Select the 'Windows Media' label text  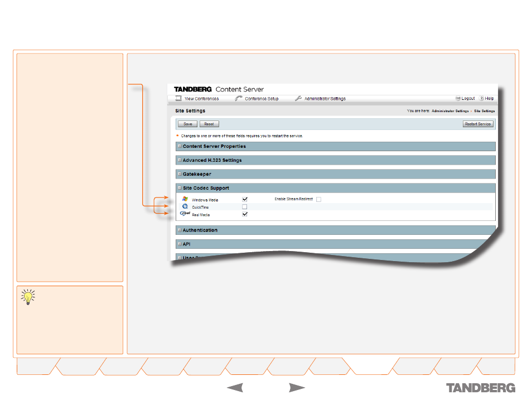click(x=205, y=200)
